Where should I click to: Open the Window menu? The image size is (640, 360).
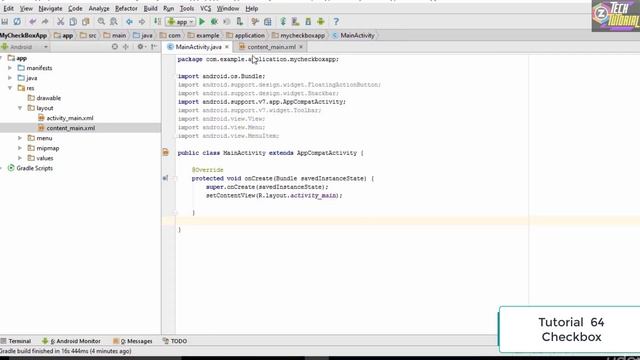click(x=228, y=8)
